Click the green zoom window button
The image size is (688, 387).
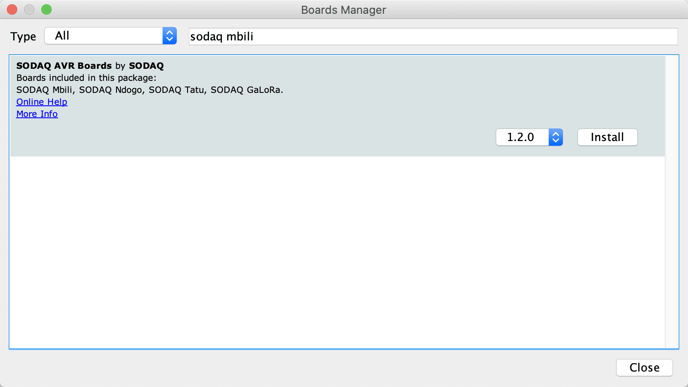point(47,10)
